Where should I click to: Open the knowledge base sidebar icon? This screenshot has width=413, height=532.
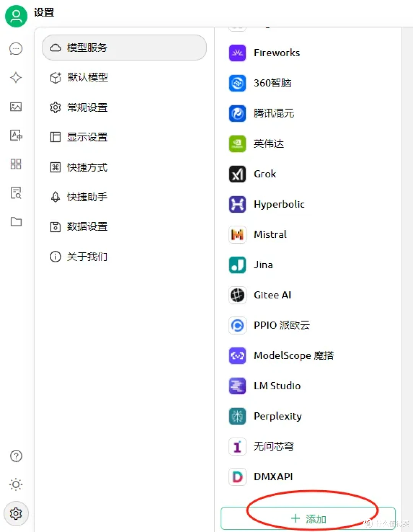click(16, 193)
